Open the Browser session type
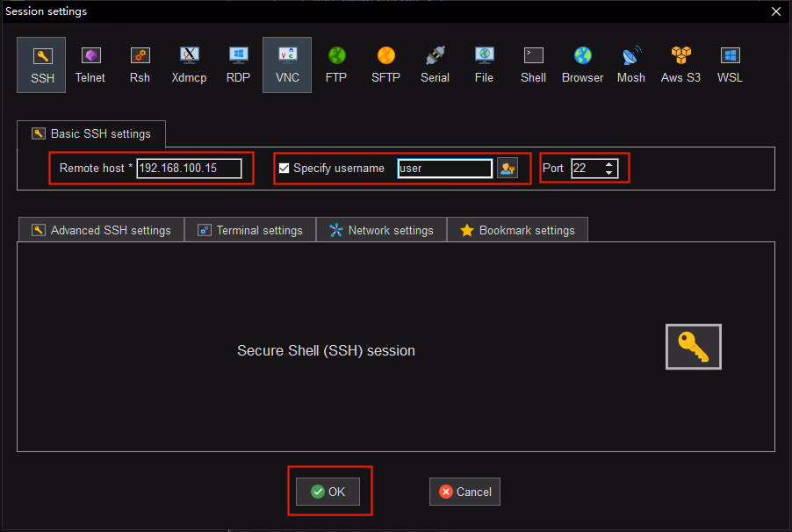792x532 pixels. pyautogui.click(x=582, y=65)
